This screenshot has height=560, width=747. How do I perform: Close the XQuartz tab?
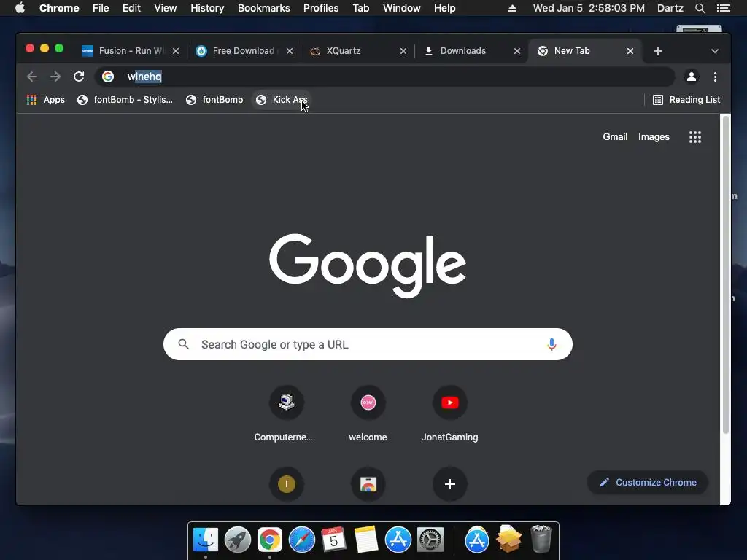click(403, 51)
